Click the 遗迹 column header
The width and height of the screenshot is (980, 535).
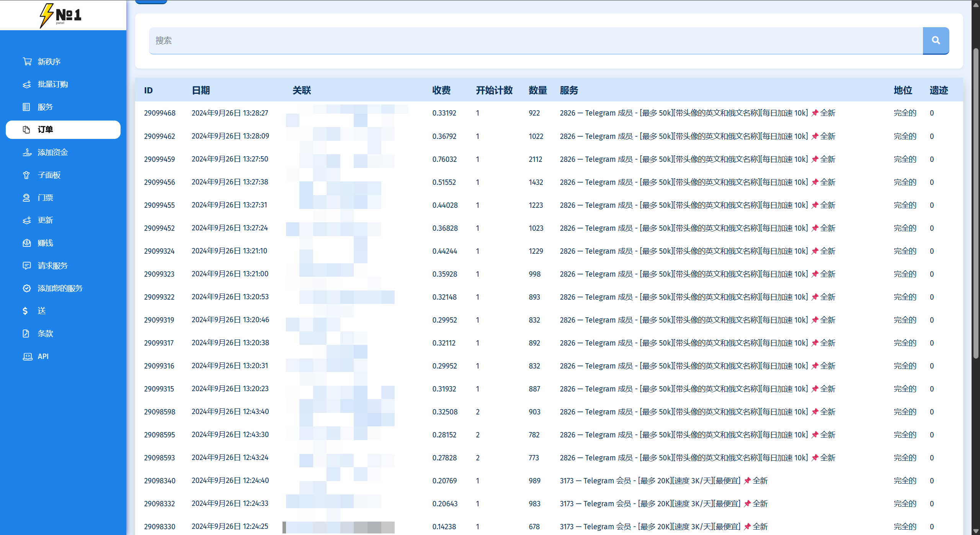(939, 90)
